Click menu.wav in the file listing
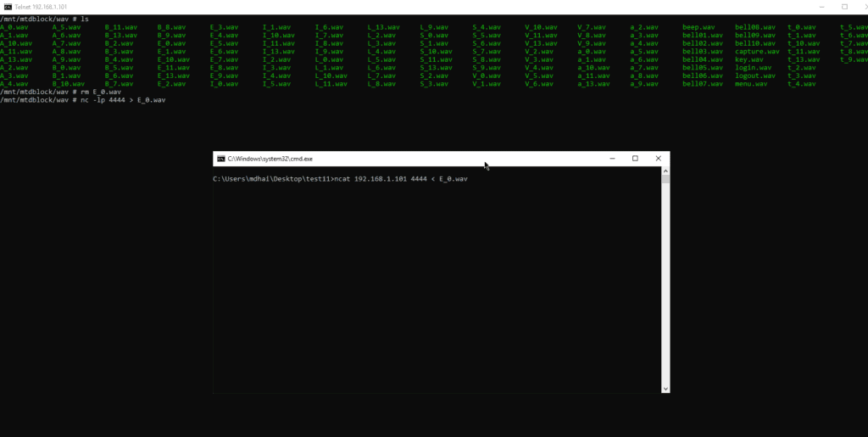Image resolution: width=868 pixels, height=437 pixels. [751, 84]
